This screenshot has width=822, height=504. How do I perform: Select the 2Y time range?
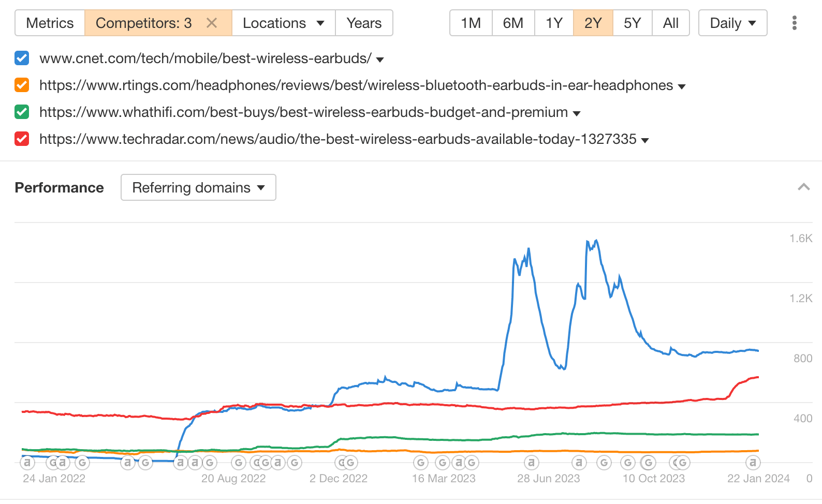click(593, 23)
